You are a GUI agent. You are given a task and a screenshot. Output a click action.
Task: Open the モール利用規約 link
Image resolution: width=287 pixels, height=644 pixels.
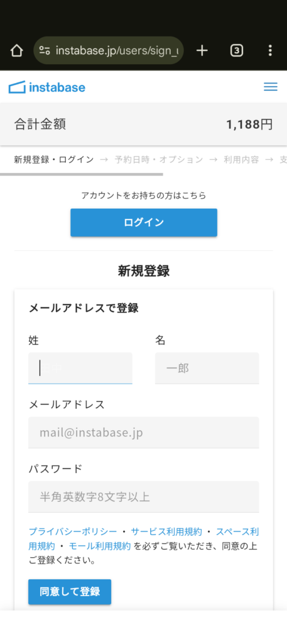tap(100, 547)
